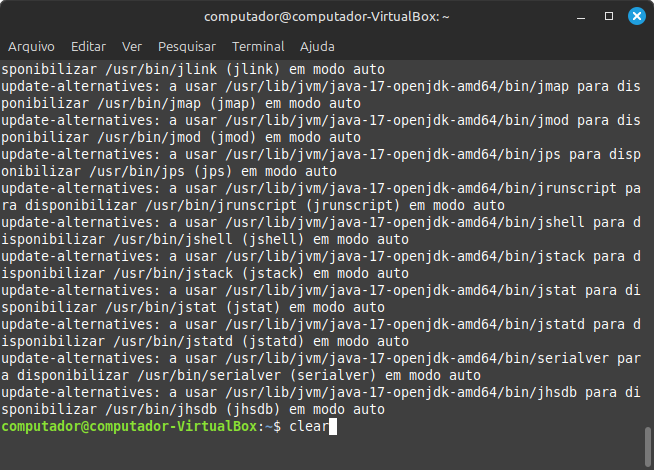The height and width of the screenshot is (470, 654).
Task: Maximize the terminal window
Action: [607, 17]
